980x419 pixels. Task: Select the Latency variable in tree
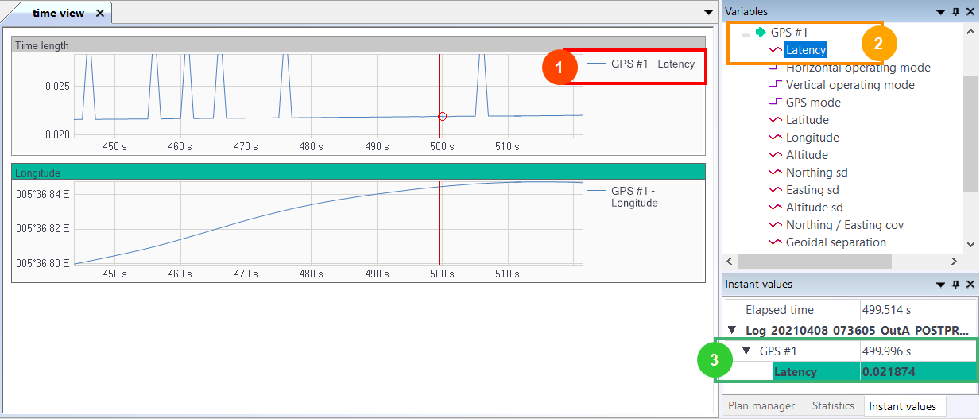click(x=806, y=50)
